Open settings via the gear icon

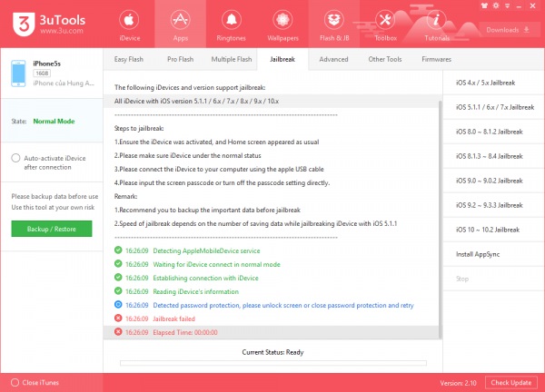point(496,5)
